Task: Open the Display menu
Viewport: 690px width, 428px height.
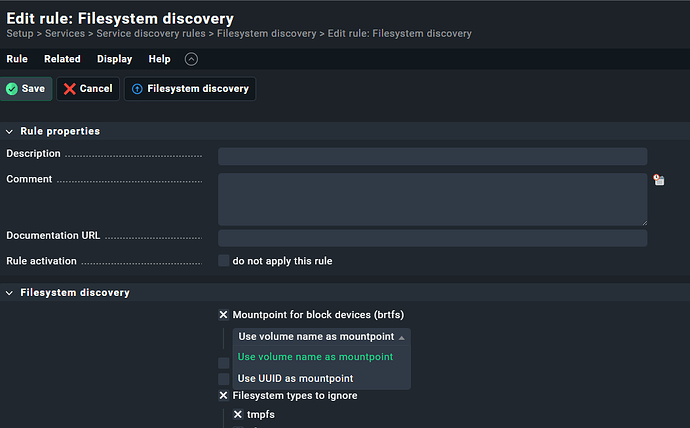Action: click(x=114, y=59)
